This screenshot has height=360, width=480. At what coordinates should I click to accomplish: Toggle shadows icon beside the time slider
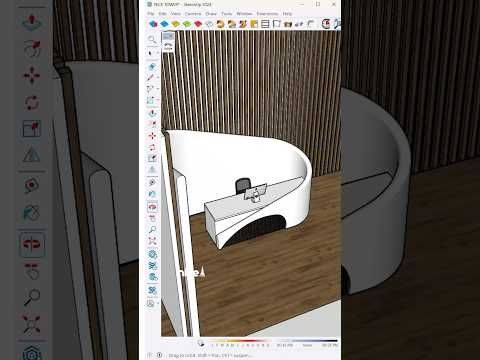point(201,343)
